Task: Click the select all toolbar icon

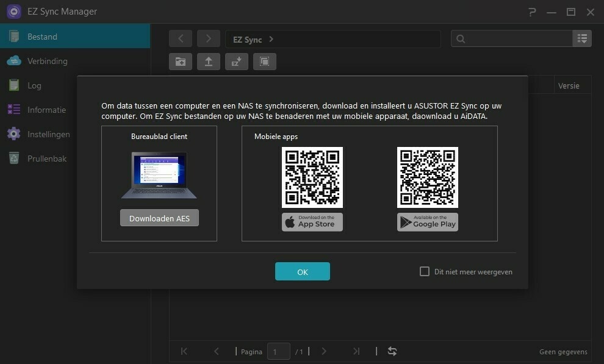Action: tap(265, 62)
